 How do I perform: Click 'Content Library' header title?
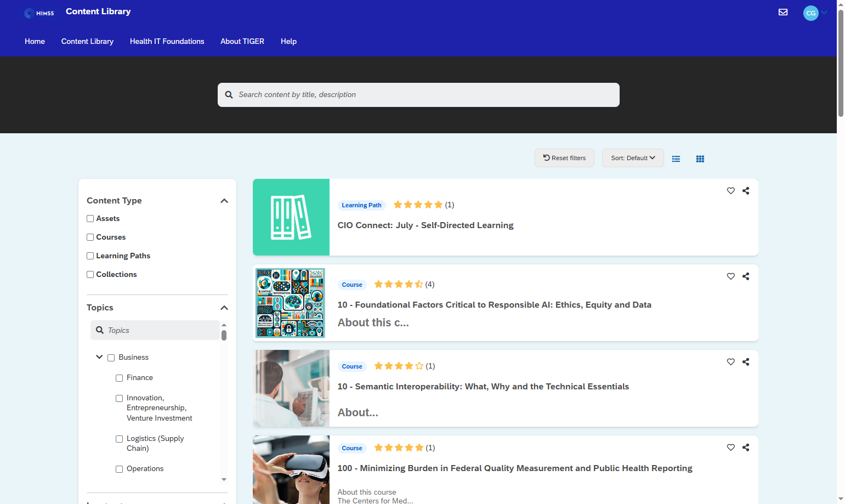click(98, 12)
